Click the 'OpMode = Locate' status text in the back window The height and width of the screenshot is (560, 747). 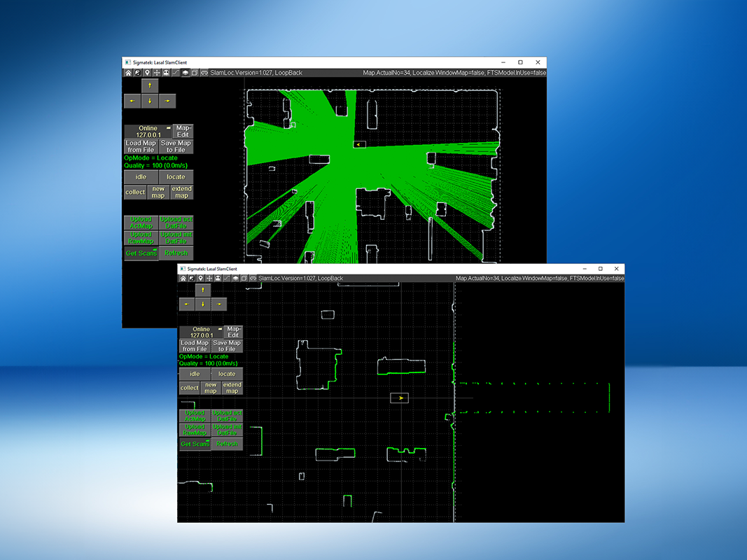(151, 158)
